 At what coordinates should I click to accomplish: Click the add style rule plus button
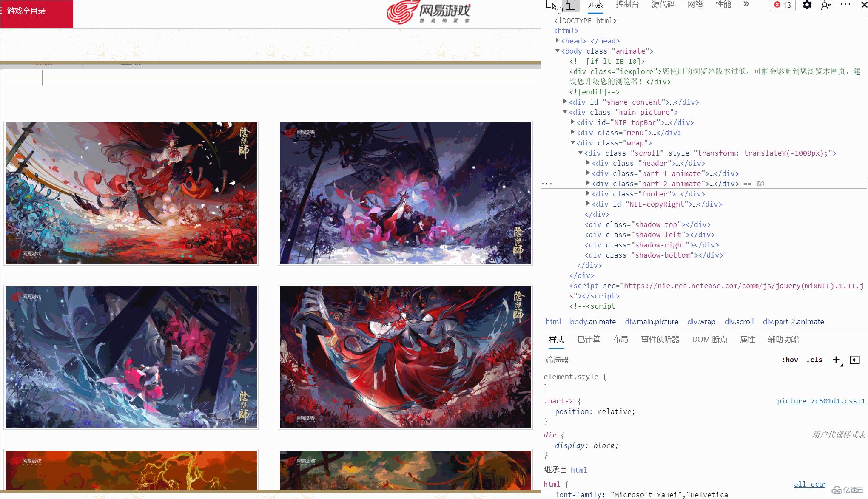(x=837, y=360)
